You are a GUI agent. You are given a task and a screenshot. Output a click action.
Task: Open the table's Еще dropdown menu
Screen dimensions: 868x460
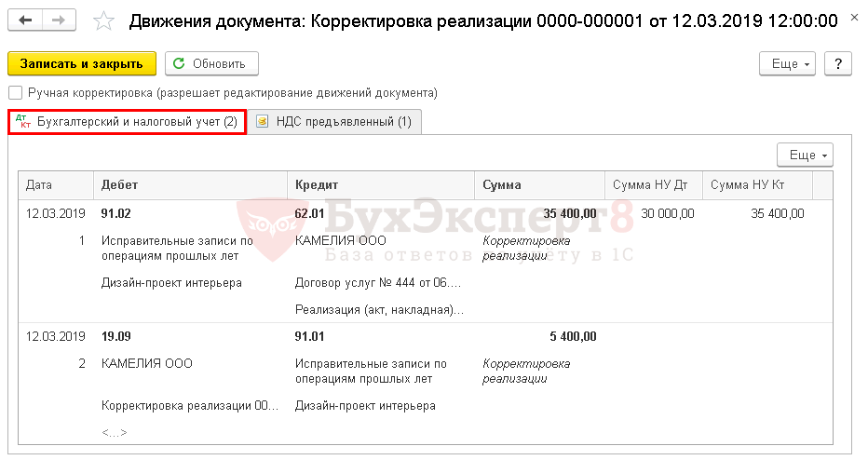[805, 155]
